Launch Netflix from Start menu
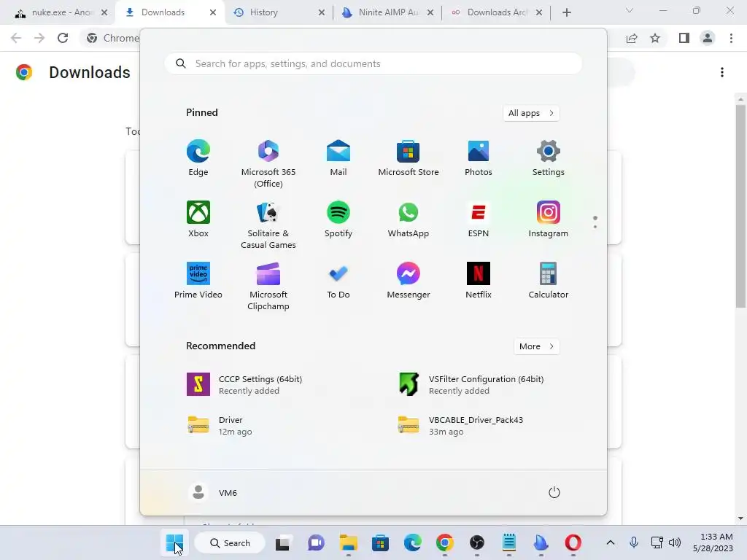 [479, 281]
